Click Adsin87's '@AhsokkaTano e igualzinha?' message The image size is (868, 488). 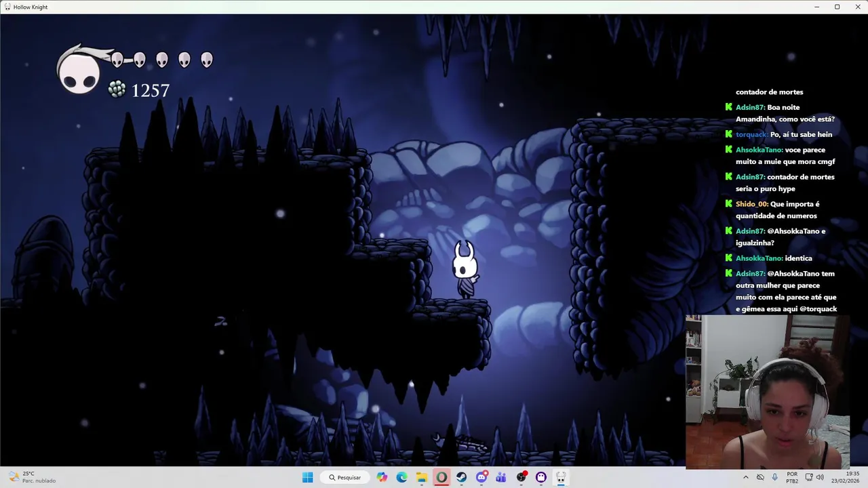781,237
